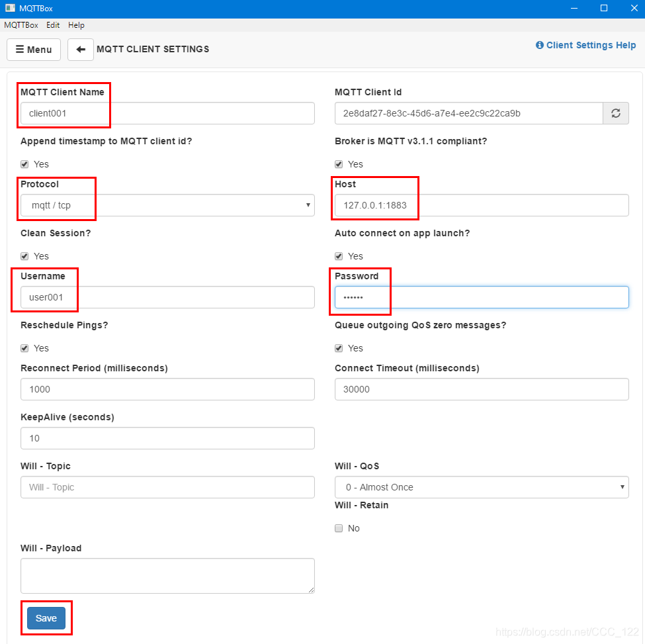
Task: Click the Will - Topic field
Action: (x=167, y=487)
